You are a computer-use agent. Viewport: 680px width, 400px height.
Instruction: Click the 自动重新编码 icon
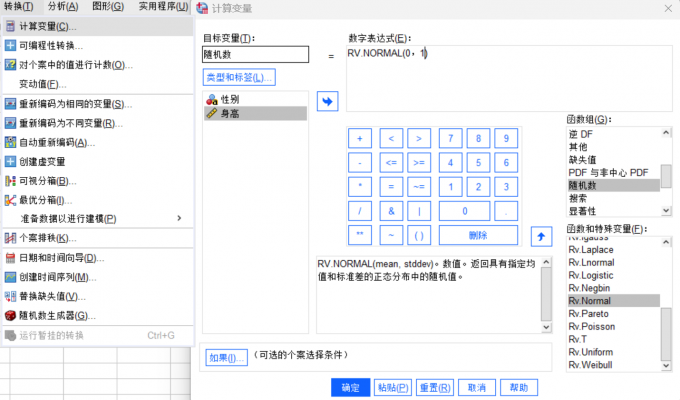10,142
